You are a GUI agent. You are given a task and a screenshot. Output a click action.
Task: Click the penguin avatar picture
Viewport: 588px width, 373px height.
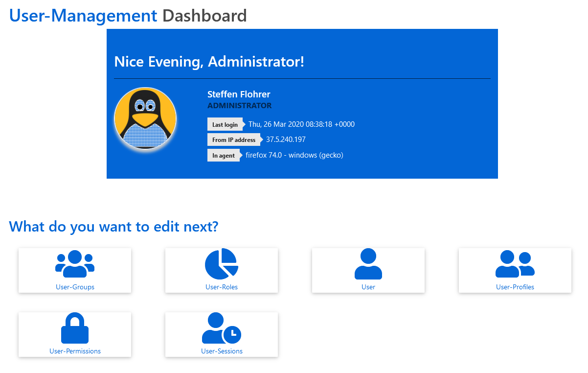(145, 118)
